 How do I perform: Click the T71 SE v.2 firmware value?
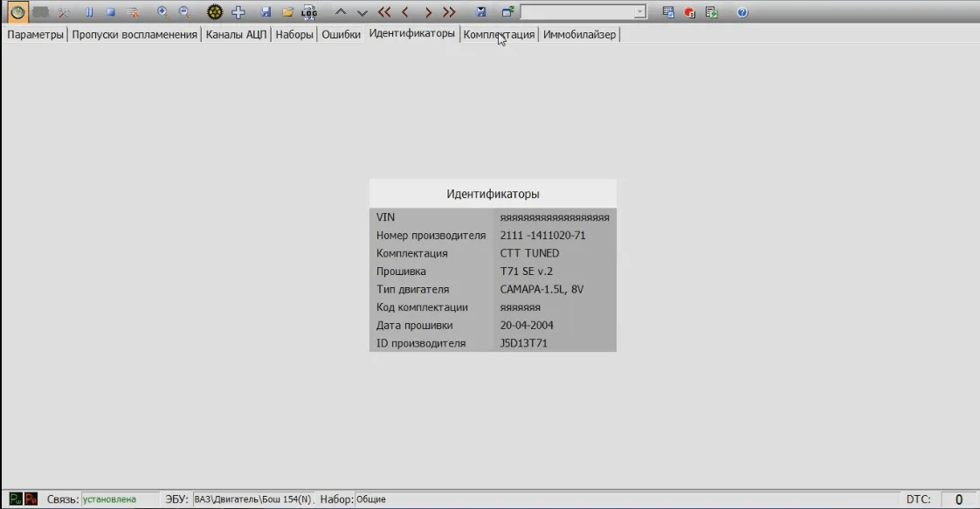(527, 272)
